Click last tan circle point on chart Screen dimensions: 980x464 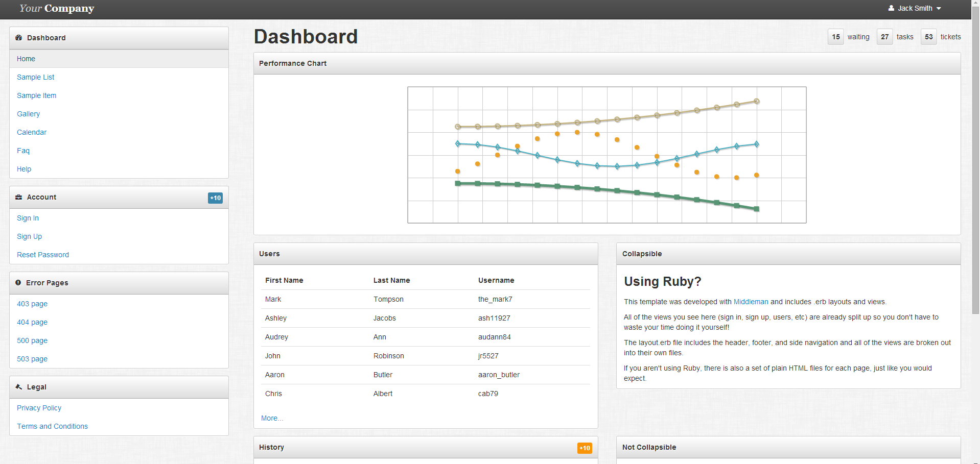757,101
